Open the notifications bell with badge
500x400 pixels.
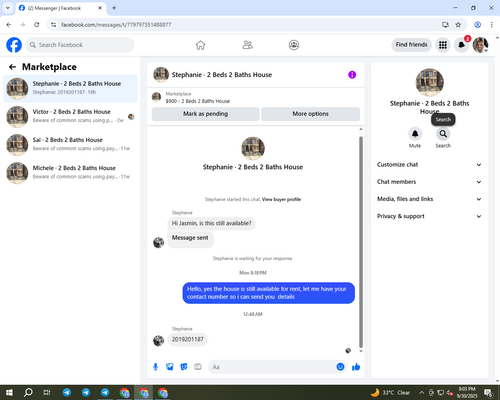462,45
